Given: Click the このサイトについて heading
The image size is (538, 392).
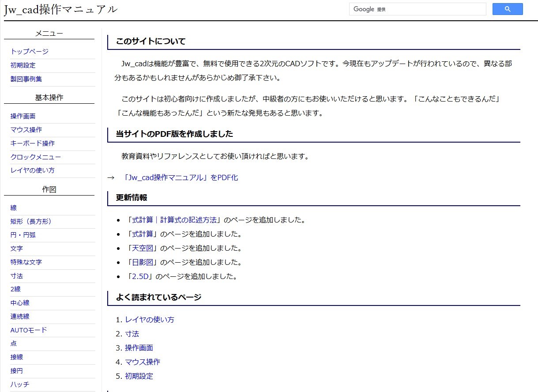Looking at the screenshot, I should [151, 41].
